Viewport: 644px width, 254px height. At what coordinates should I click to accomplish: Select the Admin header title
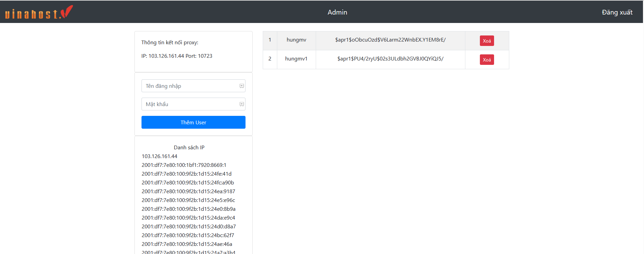coord(337,12)
